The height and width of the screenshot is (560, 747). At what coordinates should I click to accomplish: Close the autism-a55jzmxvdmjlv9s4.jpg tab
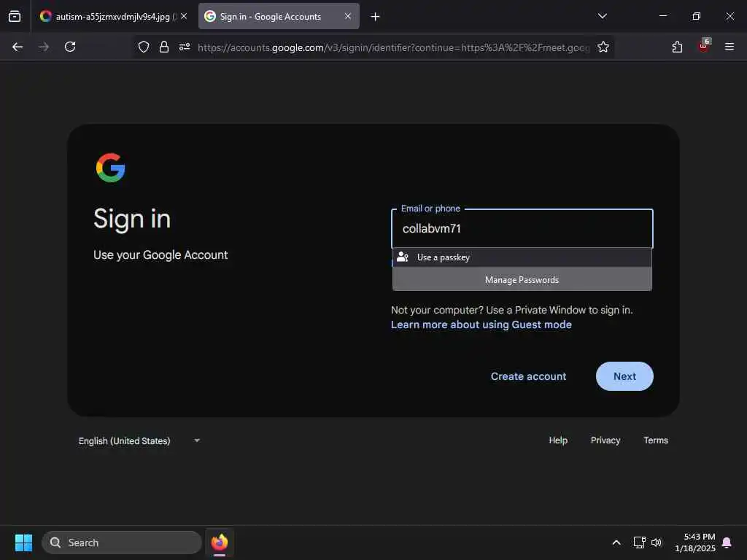(x=184, y=16)
